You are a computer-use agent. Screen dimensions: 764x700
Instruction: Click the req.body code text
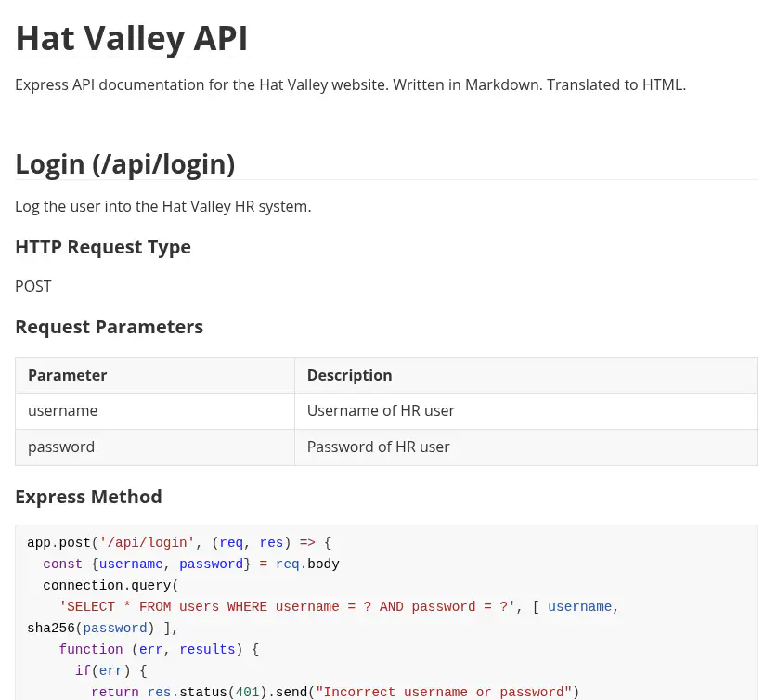point(307,564)
